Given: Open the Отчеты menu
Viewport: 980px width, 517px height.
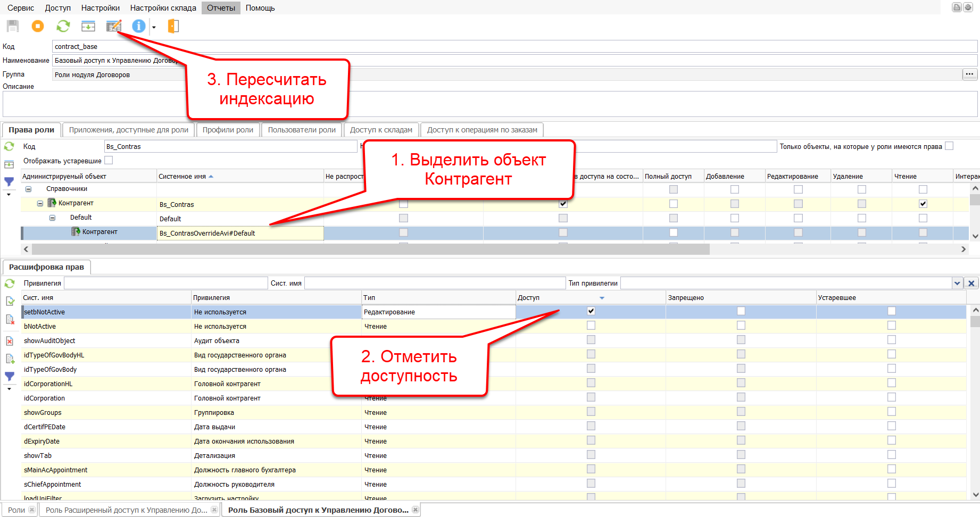Looking at the screenshot, I should (221, 8).
